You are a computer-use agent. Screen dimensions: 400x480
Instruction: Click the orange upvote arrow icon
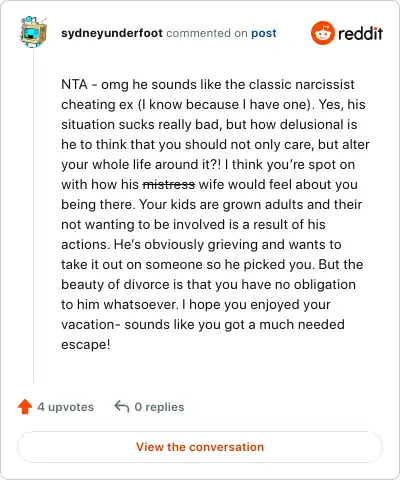(25, 407)
